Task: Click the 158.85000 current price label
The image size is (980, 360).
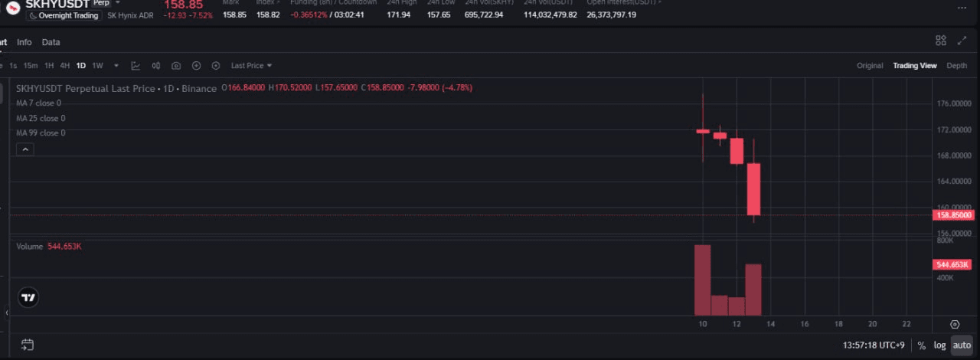Action: (x=954, y=215)
